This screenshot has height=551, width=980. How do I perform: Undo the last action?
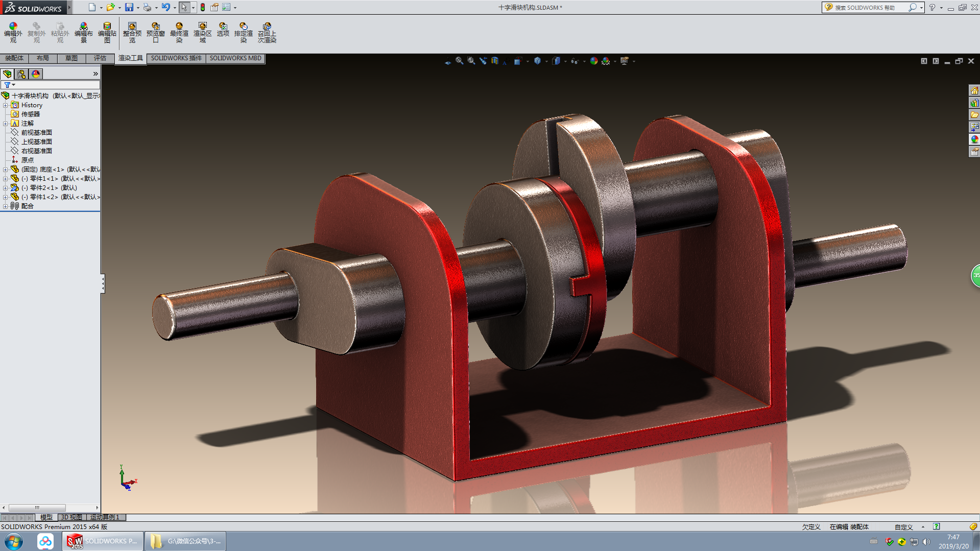pos(166,7)
